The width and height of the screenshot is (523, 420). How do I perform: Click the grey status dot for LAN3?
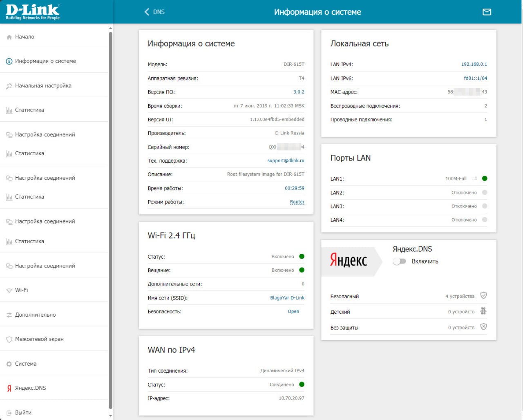485,206
